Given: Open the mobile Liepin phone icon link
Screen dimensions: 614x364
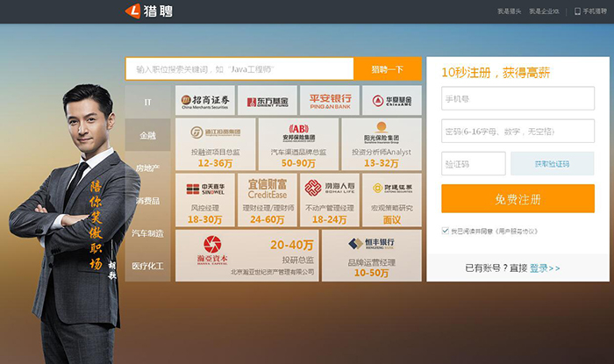Looking at the screenshot, I should 577,11.
